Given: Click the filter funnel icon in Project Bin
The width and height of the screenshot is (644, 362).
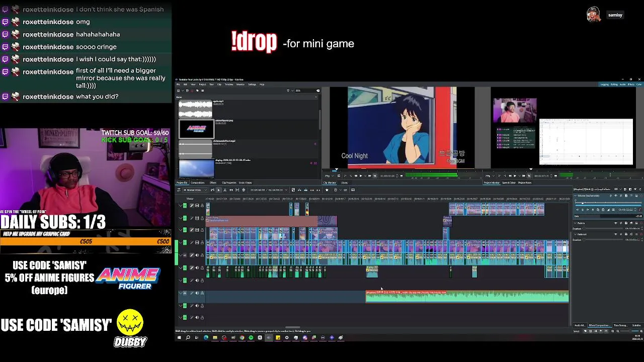Looking at the screenshot, I should point(288,90).
